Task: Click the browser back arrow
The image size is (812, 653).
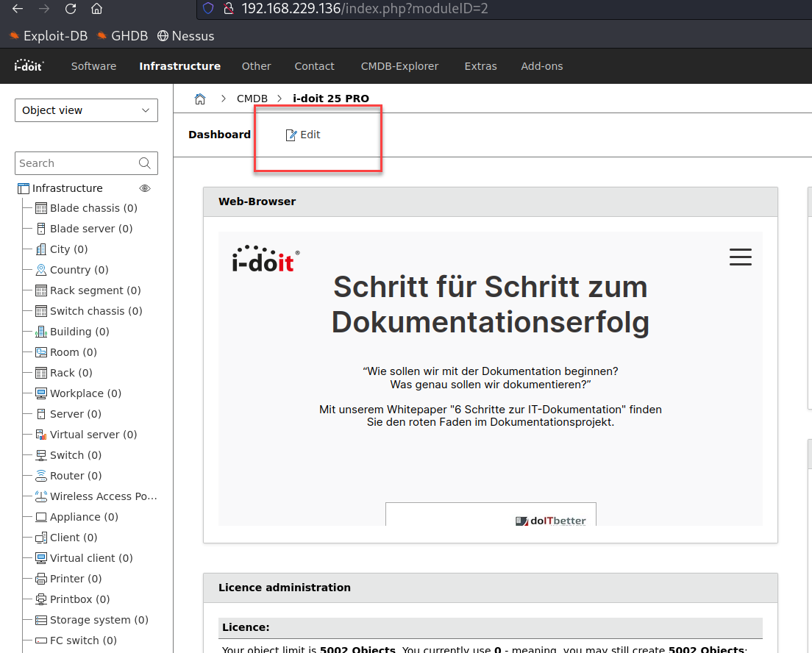Action: [x=18, y=8]
